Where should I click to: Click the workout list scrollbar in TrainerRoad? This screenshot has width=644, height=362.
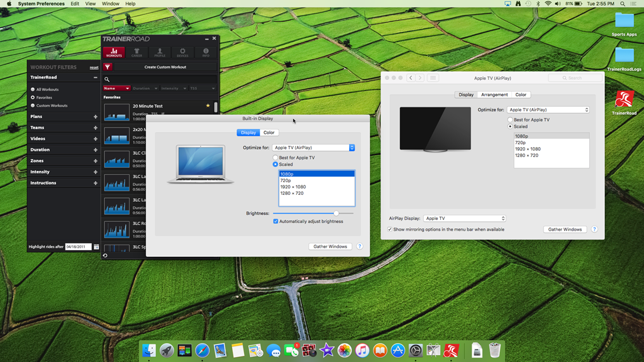click(216, 107)
